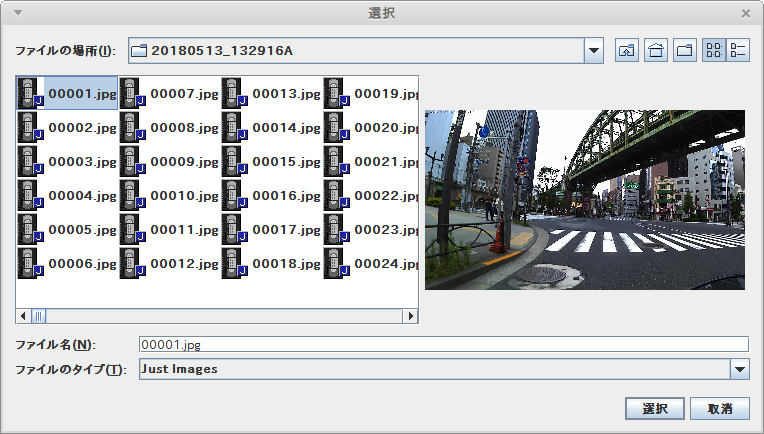Click the icon of 00008.jpg
The height and width of the screenshot is (434, 764).
[x=133, y=127]
